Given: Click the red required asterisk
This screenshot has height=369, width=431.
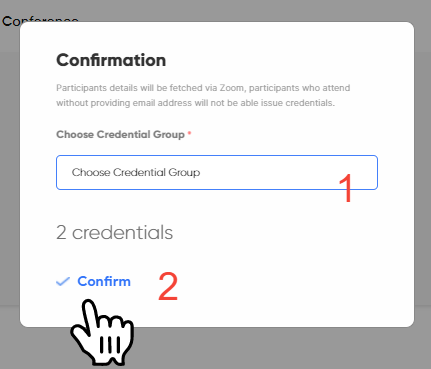Looking at the screenshot, I should tap(189, 133).
